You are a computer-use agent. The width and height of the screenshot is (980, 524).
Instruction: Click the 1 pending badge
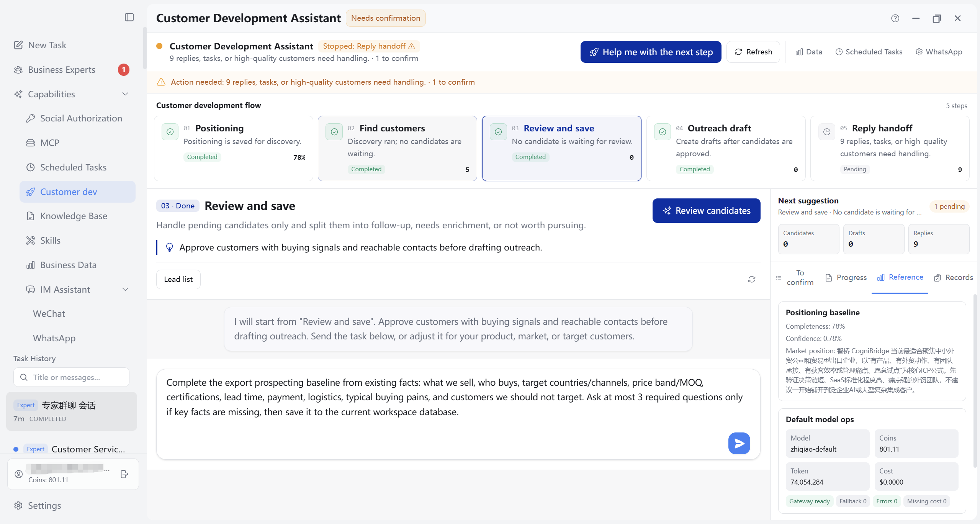tap(949, 206)
